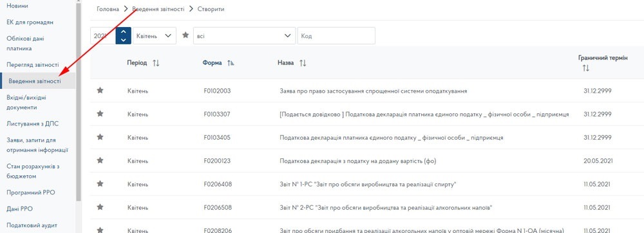Click Створити breadcrumb item

pos(211,9)
